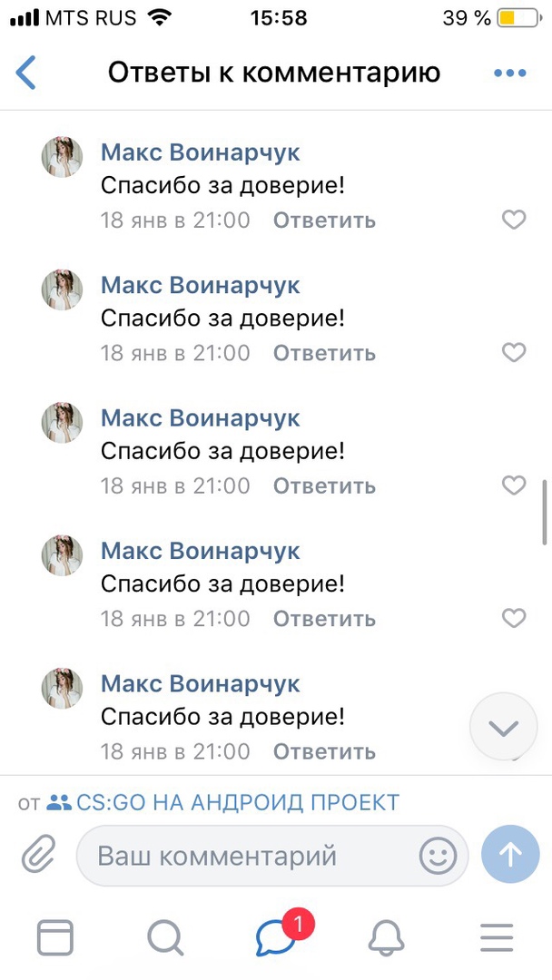Open the emoji smiley picker
This screenshot has width=552, height=980.
point(438,855)
